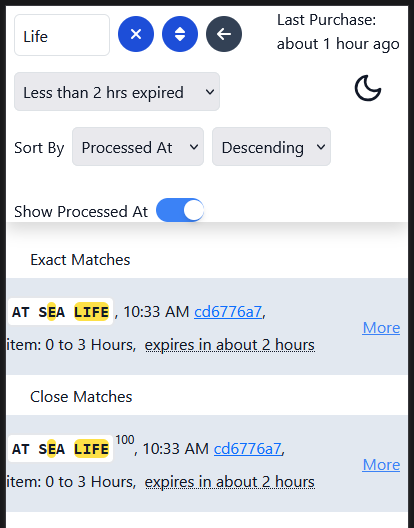Click the dark back arrow icon

click(x=224, y=34)
